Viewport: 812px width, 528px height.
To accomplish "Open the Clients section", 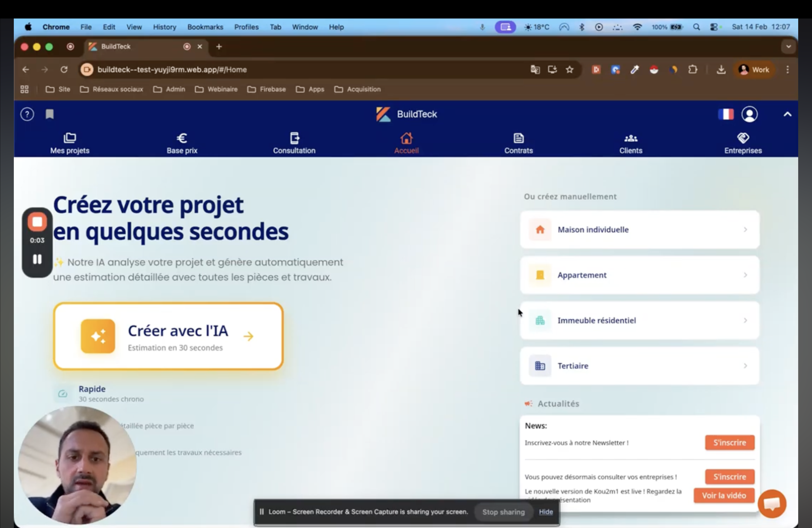I will [x=630, y=143].
